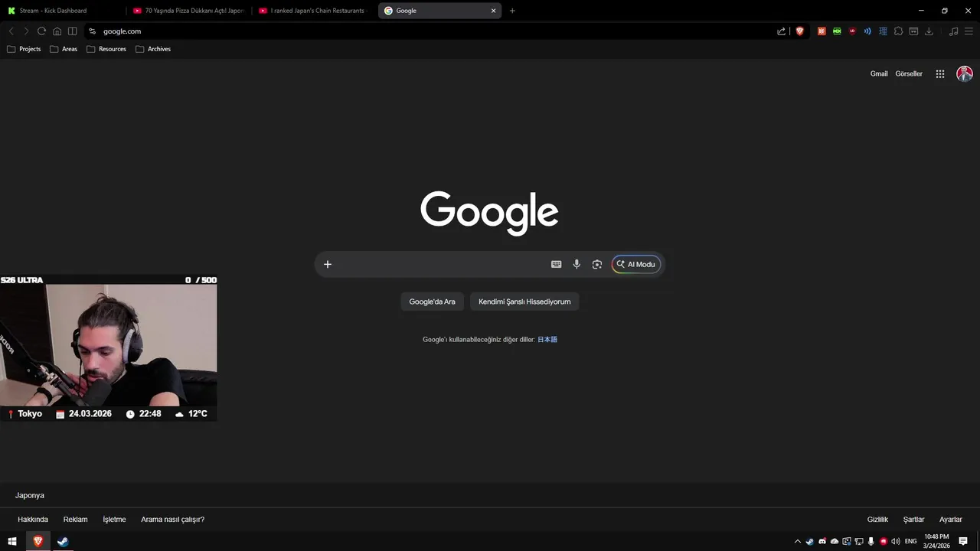Open the Brave Shields lion icon
980x551 pixels.
(799, 31)
